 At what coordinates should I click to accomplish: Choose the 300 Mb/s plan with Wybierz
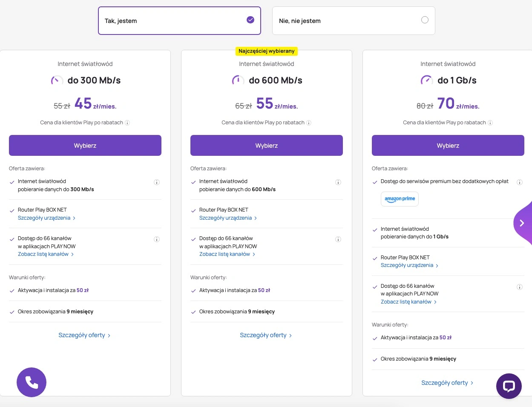85,146
